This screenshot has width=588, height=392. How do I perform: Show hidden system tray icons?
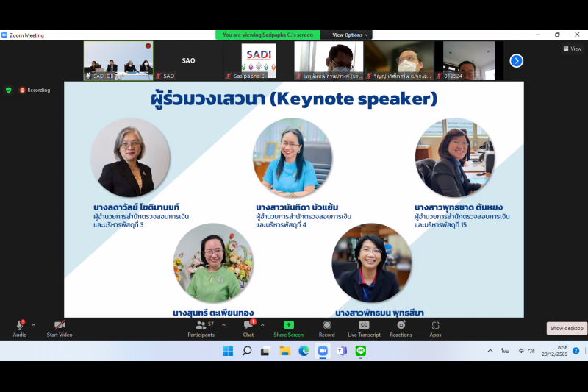490,351
